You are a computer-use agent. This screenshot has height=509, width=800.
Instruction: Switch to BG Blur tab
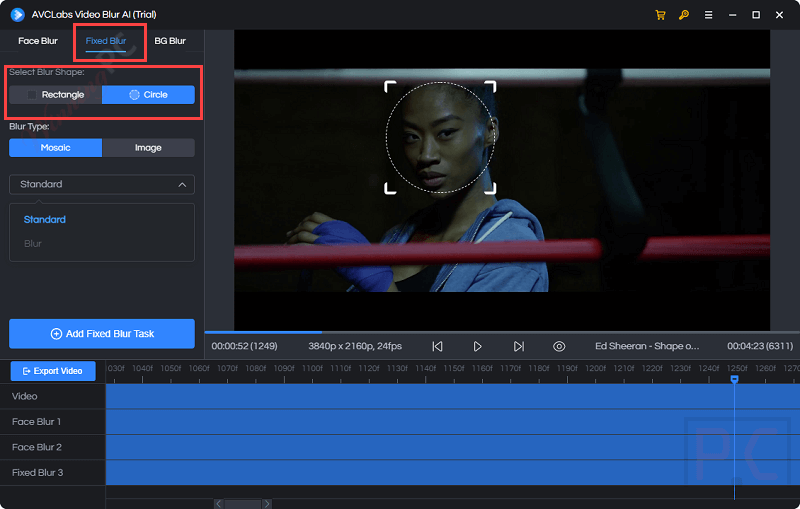[x=170, y=41]
